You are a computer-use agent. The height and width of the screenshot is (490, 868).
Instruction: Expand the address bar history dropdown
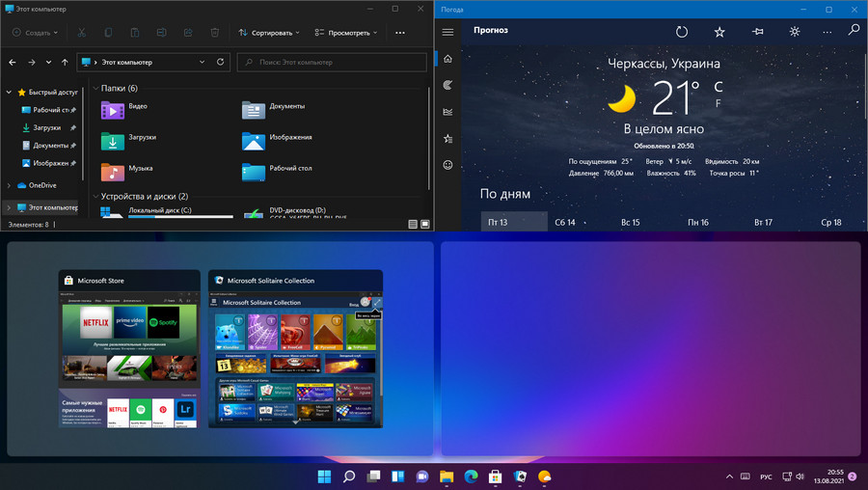coord(203,62)
